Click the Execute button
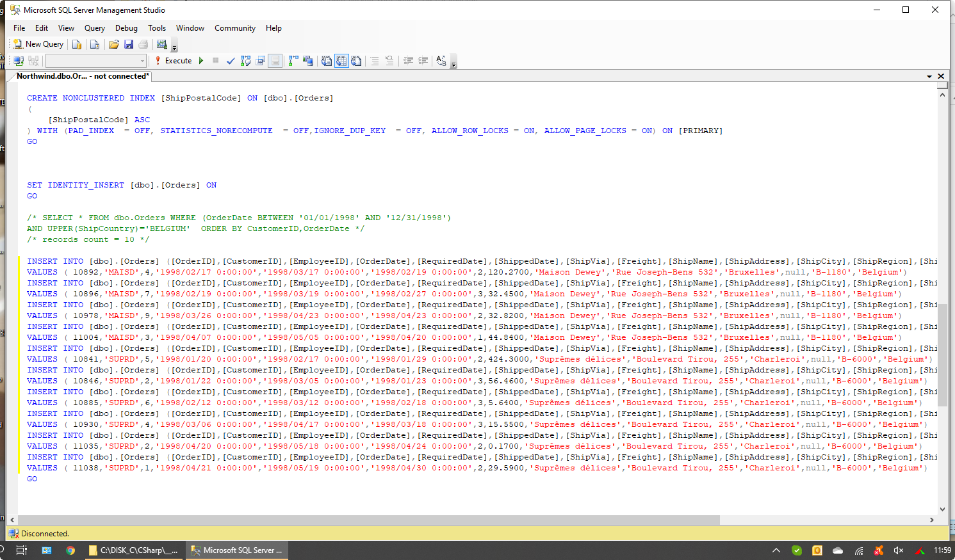Viewport: 955px width, 560px height. click(173, 61)
